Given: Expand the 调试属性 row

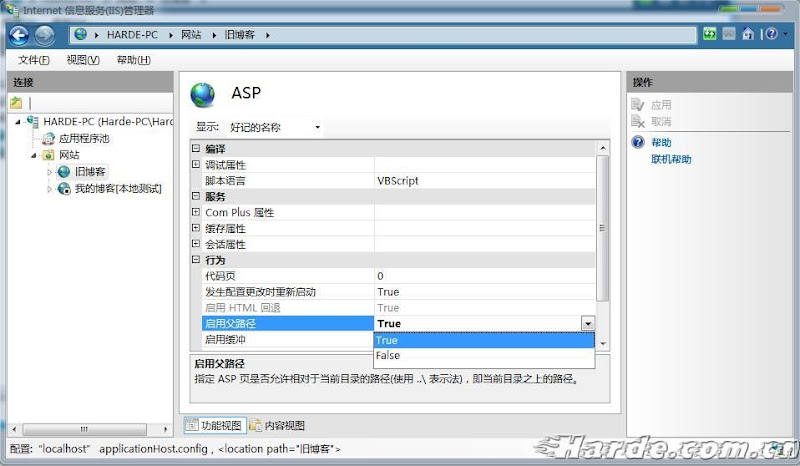Looking at the screenshot, I should coord(196,164).
